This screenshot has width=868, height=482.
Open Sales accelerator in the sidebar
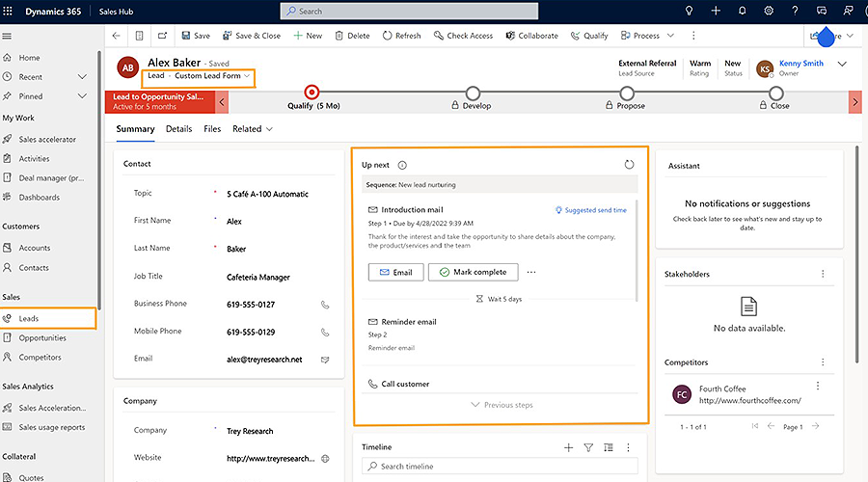(48, 139)
